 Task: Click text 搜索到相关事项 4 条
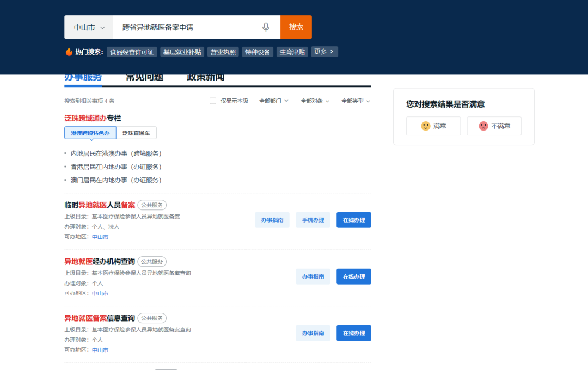pyautogui.click(x=89, y=101)
